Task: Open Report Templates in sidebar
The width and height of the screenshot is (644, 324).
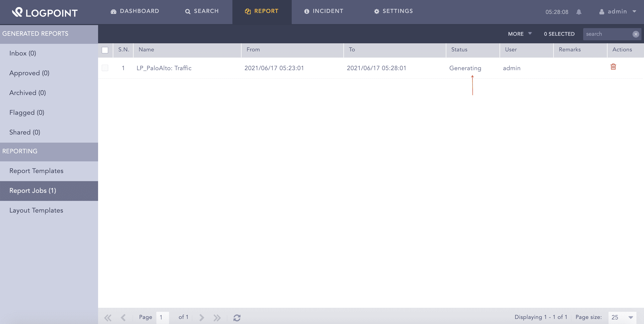Action: [36, 171]
